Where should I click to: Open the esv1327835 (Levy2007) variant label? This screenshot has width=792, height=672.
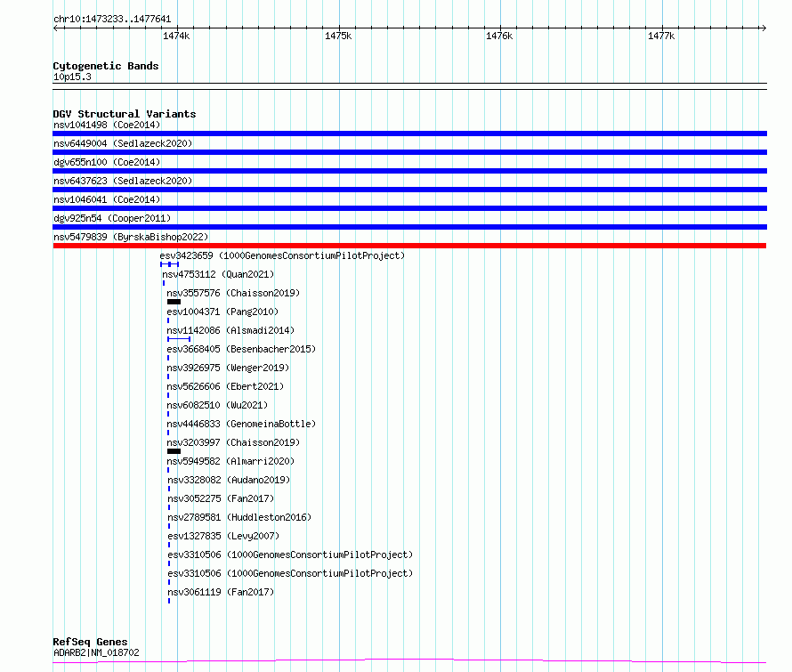[x=223, y=536]
